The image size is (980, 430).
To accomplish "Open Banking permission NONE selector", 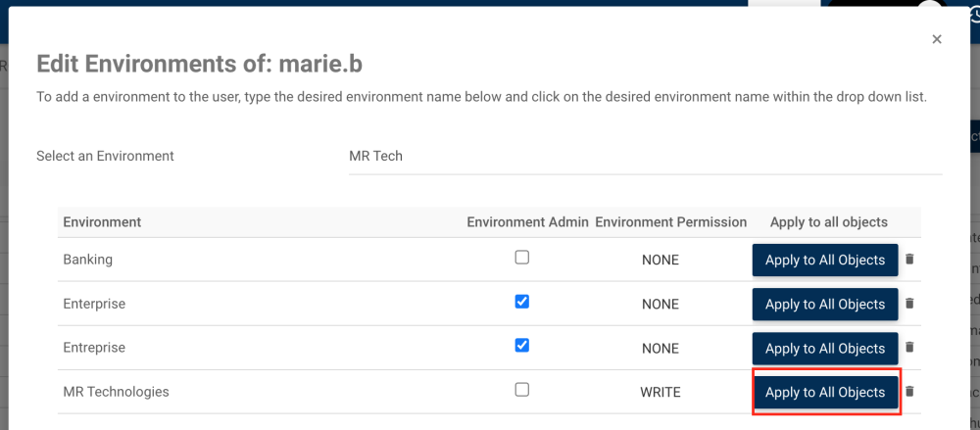I will point(661,261).
